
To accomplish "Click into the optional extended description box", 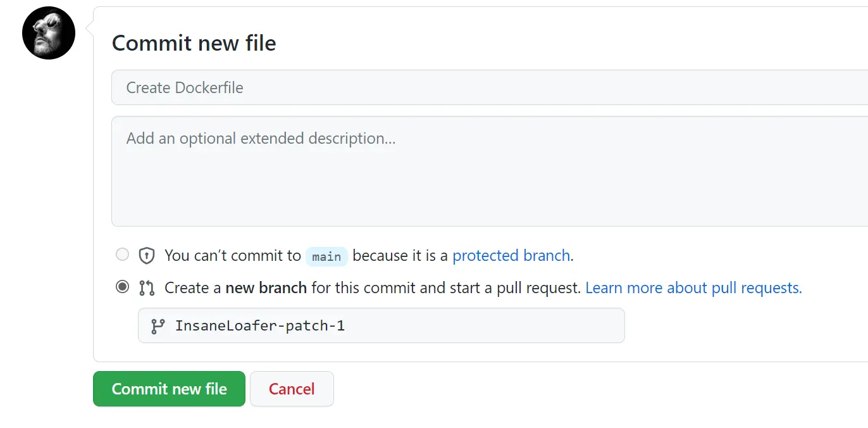I will 487,171.
